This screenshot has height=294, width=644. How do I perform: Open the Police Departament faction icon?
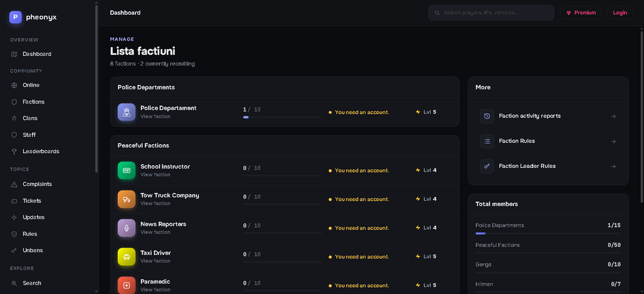coord(126,112)
